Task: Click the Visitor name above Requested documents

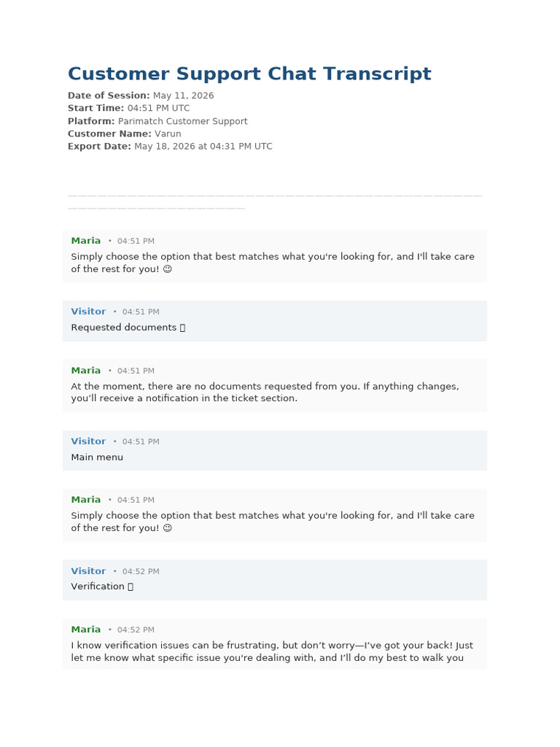Action: [x=88, y=311]
